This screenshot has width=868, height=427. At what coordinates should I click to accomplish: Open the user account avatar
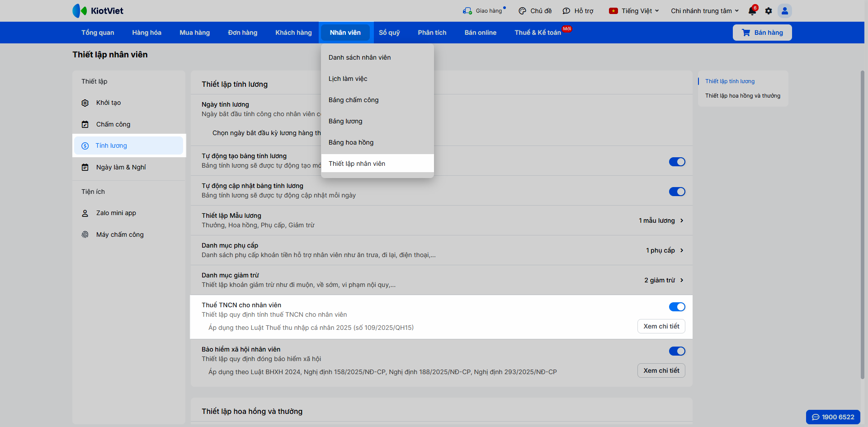[785, 11]
